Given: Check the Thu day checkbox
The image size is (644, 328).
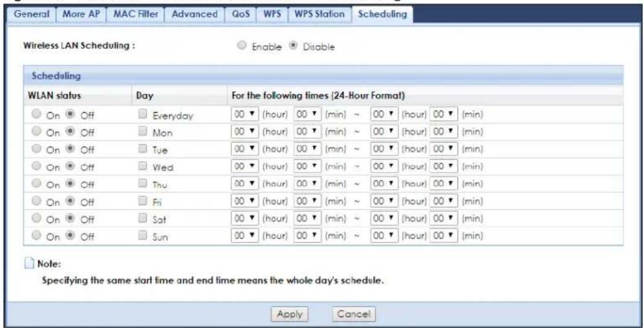Looking at the screenshot, I should point(142,184).
